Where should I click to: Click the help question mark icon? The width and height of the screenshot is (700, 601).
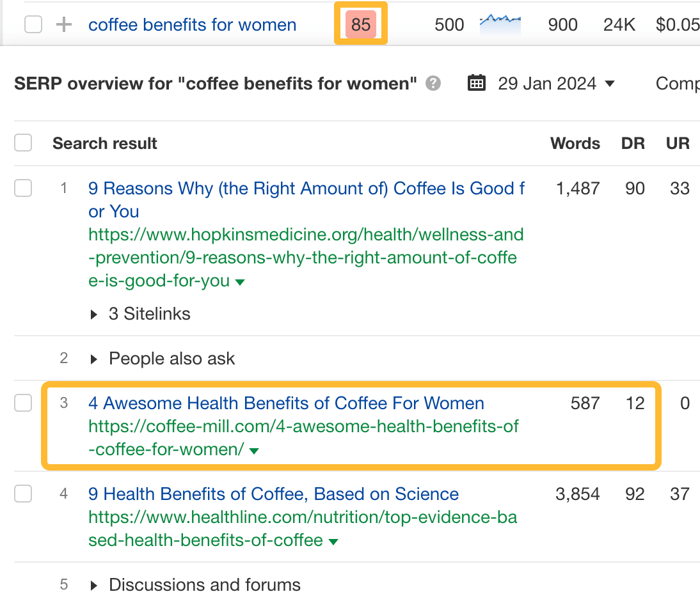433,83
